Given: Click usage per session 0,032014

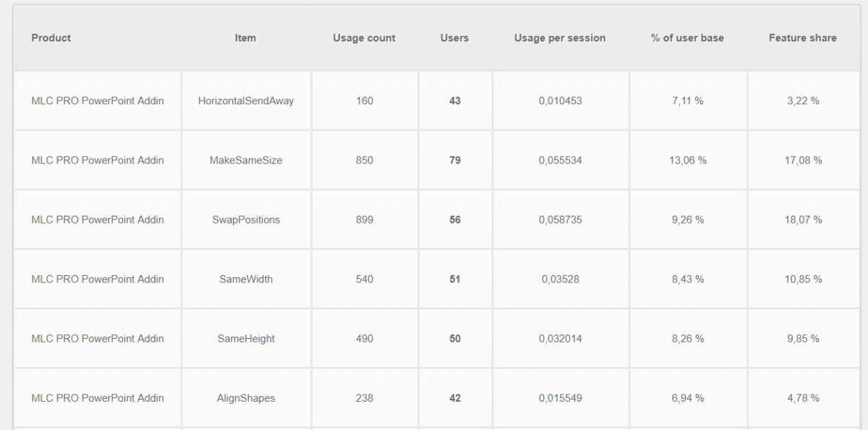Looking at the screenshot, I should coord(560,338).
